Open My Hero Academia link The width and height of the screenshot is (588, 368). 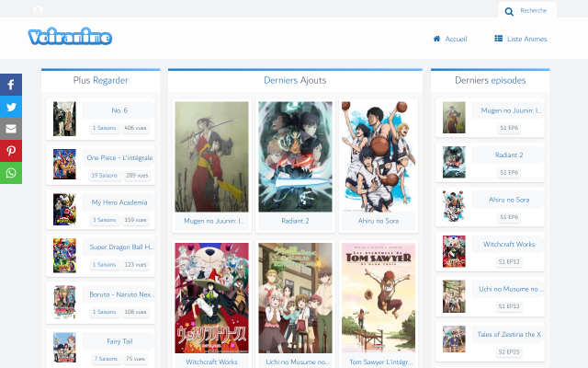119,202
